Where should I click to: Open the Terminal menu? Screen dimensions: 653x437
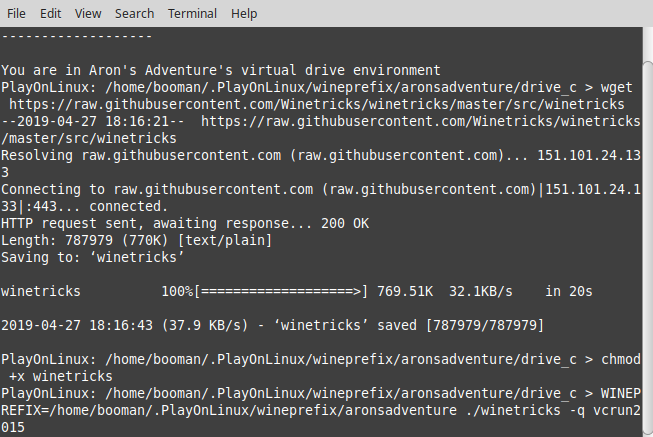click(x=192, y=14)
